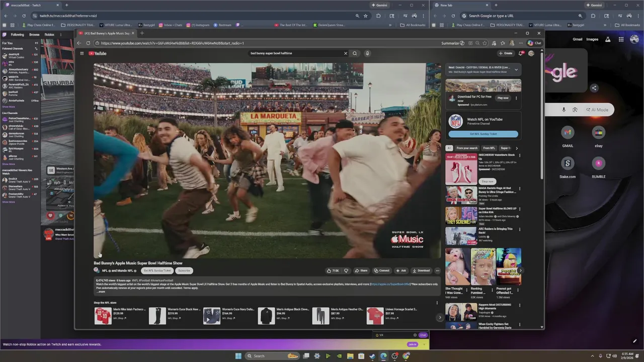Click the YouTube page vertical scrollbar
Image resolution: width=644 pixels, height=362 pixels.
542,115
